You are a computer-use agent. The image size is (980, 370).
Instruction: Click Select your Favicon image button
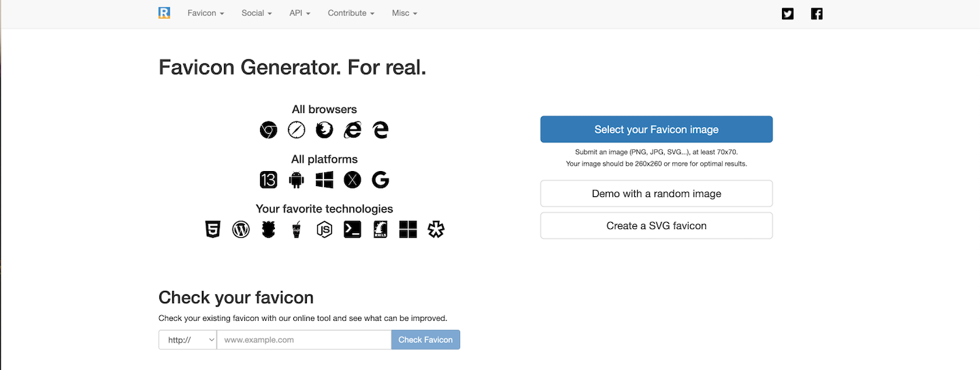pyautogui.click(x=656, y=129)
